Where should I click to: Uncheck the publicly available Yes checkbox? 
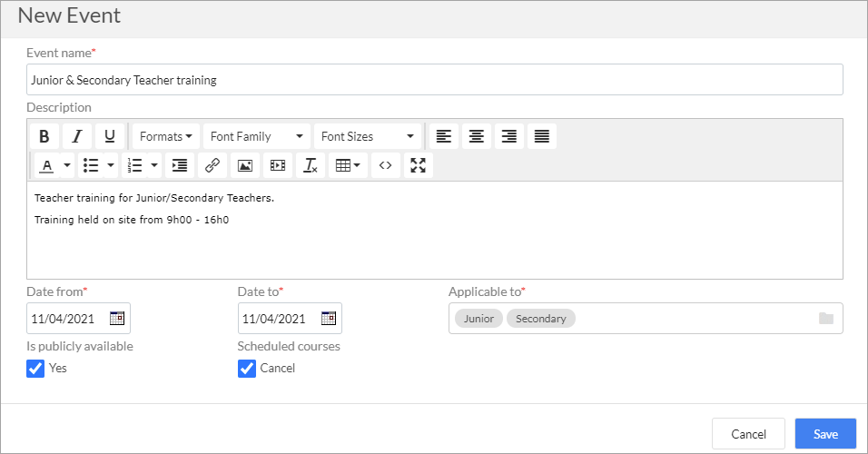coord(35,368)
